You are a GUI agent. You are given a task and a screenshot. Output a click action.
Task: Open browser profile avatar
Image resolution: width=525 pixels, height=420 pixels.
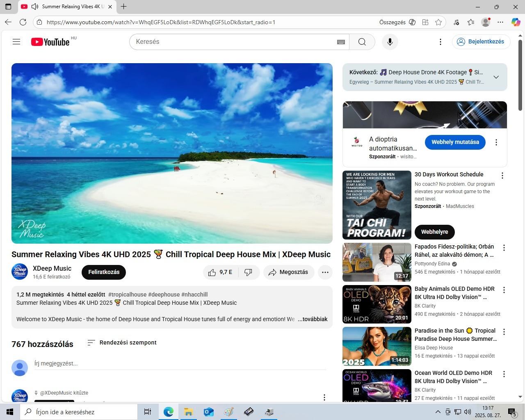(x=486, y=22)
